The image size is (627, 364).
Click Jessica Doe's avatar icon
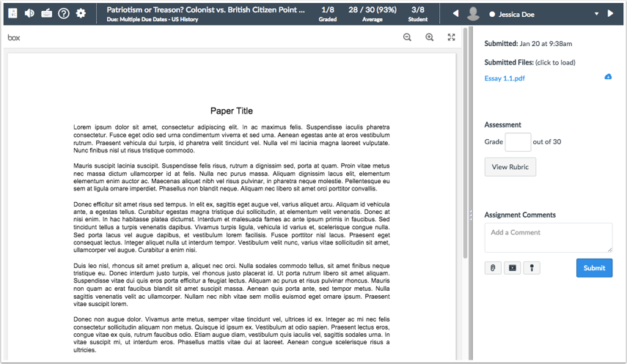474,14
